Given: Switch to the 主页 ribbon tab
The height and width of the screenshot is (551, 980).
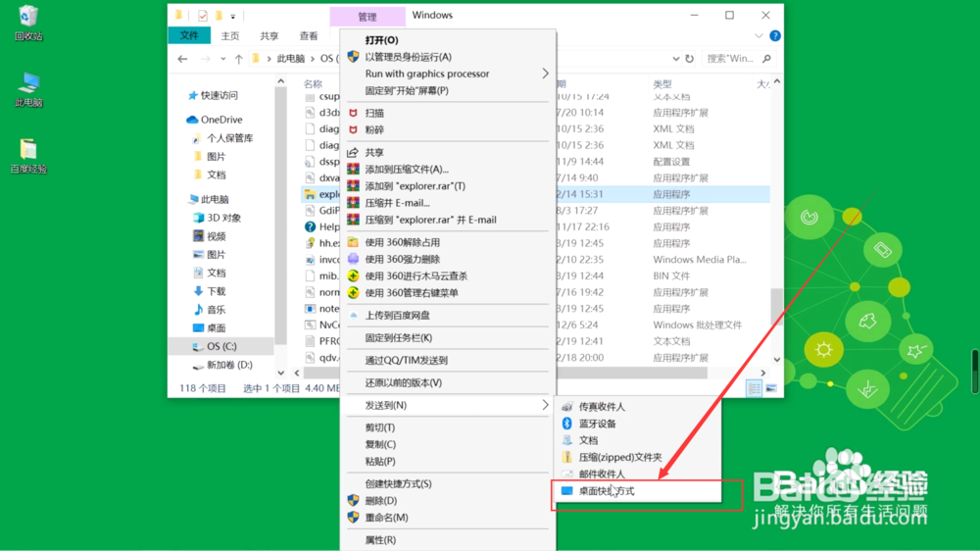Looking at the screenshot, I should [230, 36].
